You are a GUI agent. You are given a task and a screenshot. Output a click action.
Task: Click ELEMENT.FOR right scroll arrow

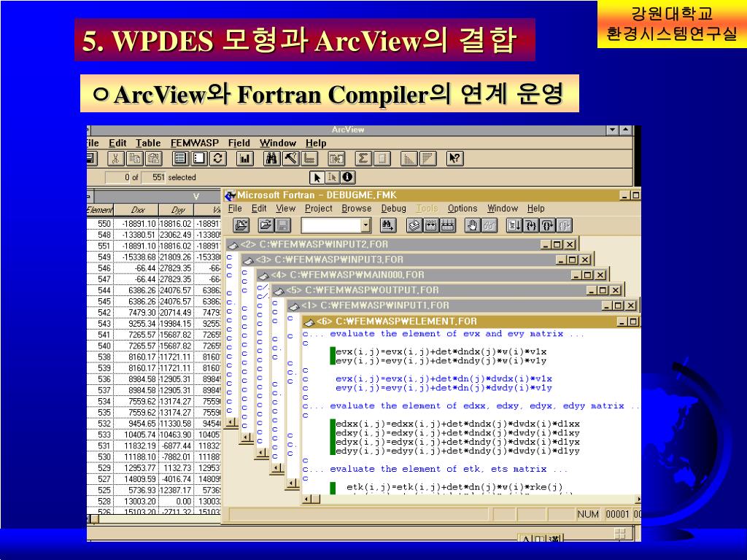(x=638, y=499)
